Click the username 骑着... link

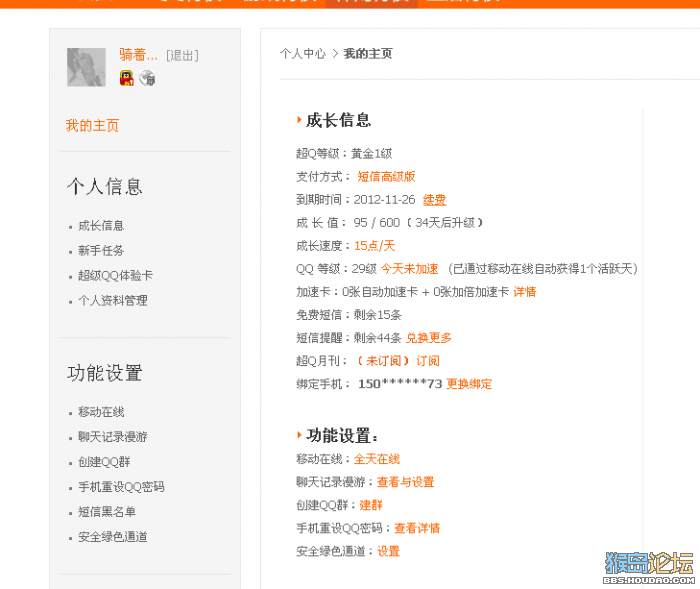click(138, 55)
